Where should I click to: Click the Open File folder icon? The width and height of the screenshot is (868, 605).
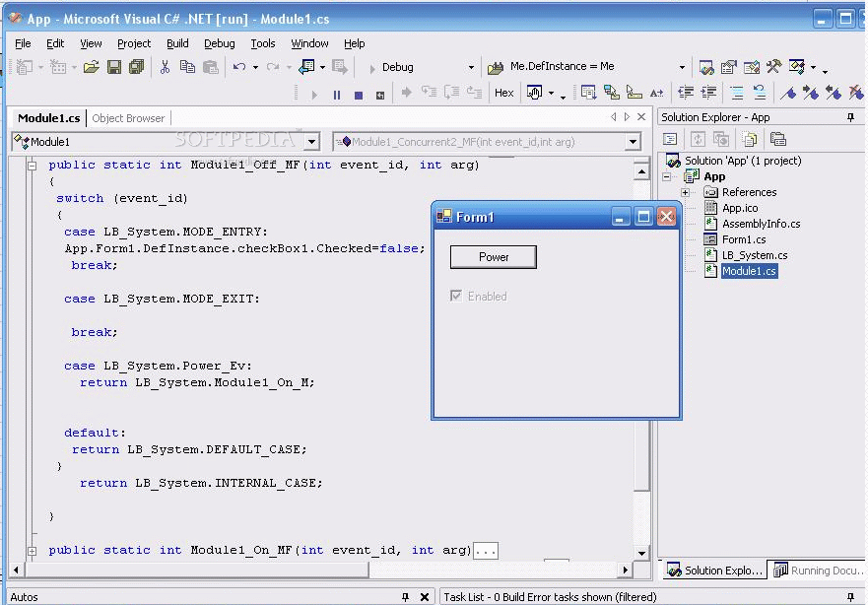click(92, 67)
